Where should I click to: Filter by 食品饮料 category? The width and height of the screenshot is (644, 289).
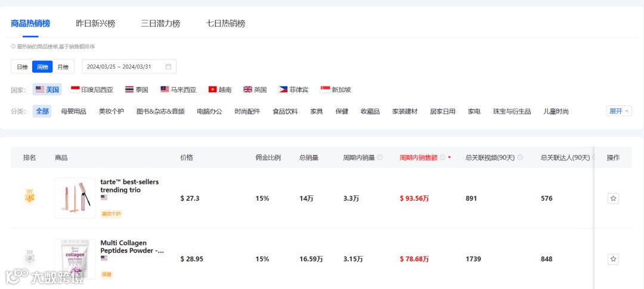pos(285,111)
